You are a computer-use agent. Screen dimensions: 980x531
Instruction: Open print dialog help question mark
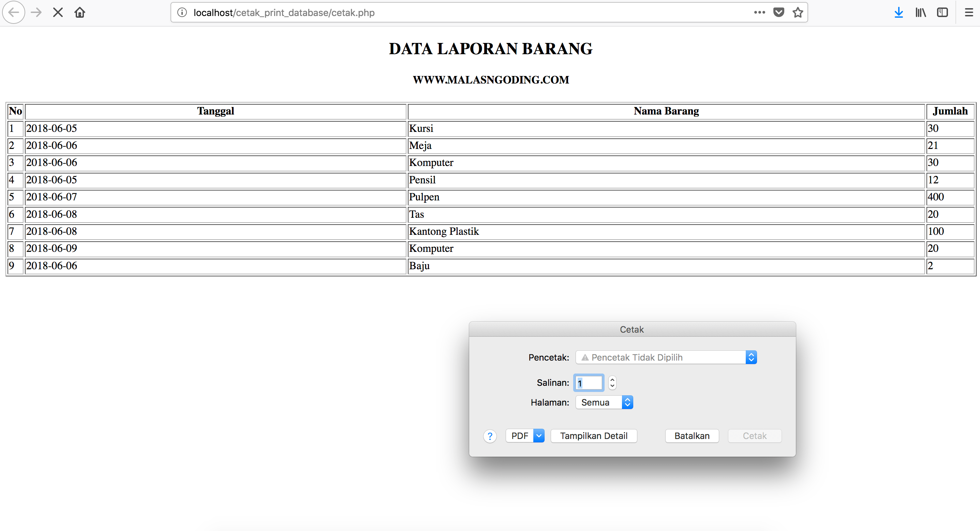click(x=490, y=436)
